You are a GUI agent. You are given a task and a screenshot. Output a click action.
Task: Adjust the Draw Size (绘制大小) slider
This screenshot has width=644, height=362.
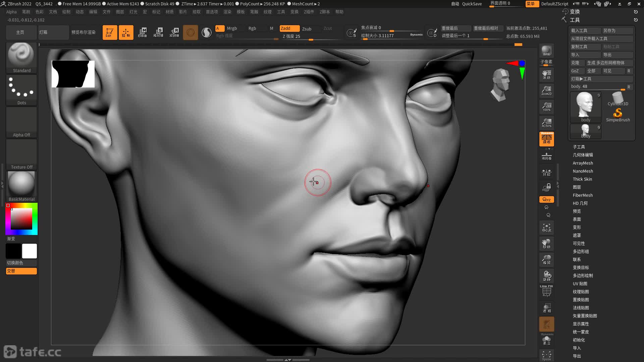tap(392, 36)
